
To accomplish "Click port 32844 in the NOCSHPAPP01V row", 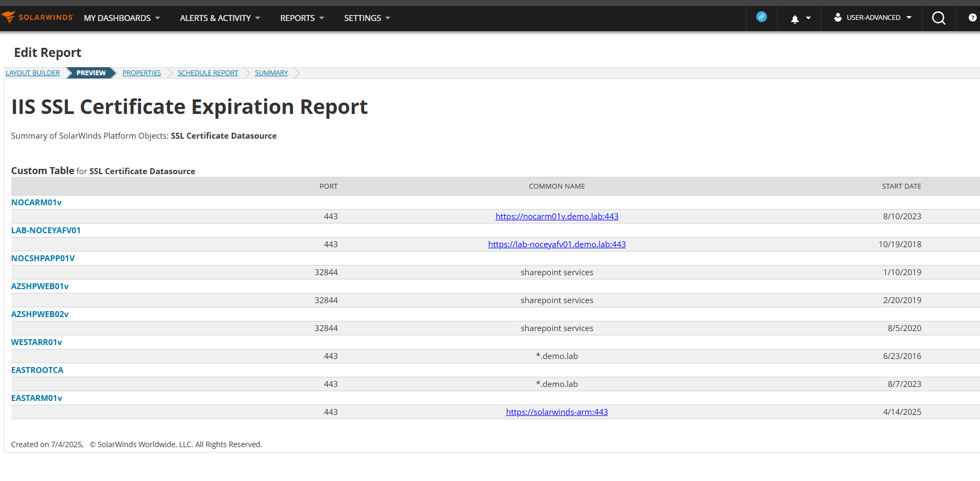I will click(326, 272).
